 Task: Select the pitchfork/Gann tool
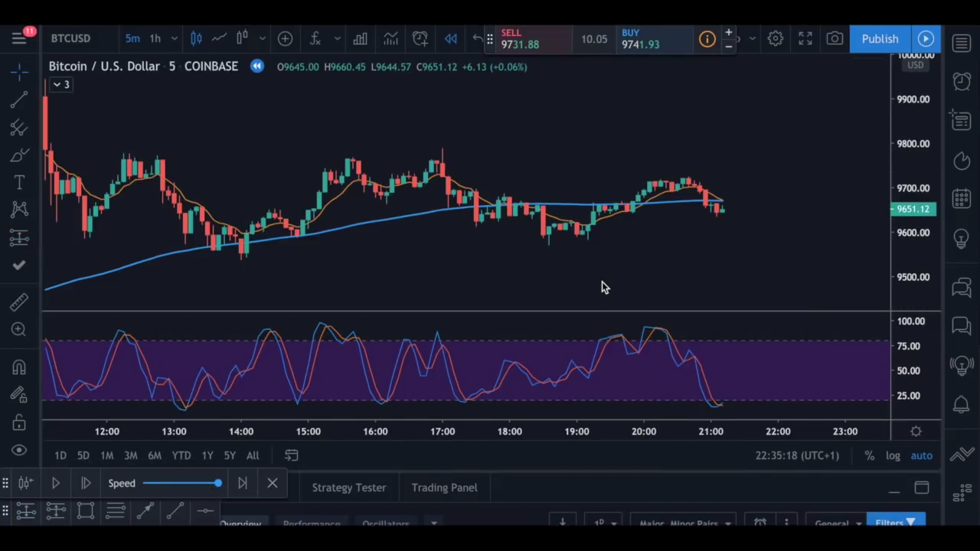(x=19, y=127)
